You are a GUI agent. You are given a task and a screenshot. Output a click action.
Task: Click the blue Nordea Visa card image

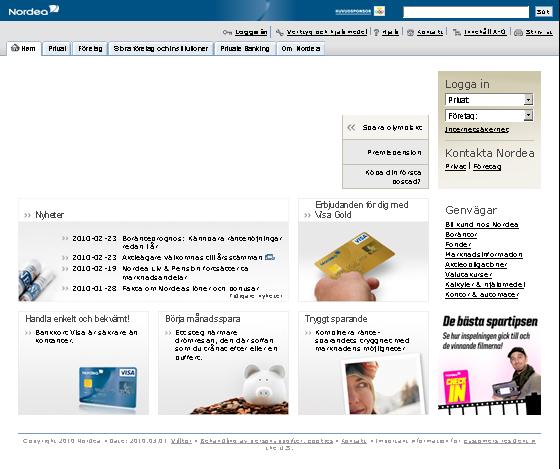[x=108, y=388]
